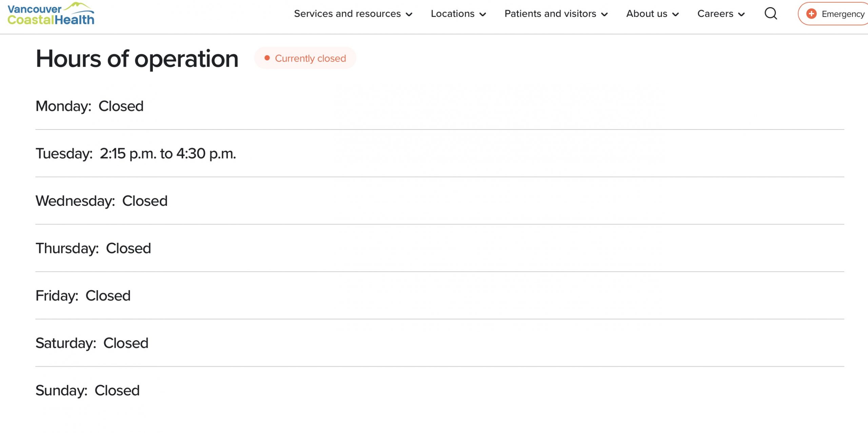Open the Services and resources menu
The width and height of the screenshot is (868, 433).
coord(347,14)
